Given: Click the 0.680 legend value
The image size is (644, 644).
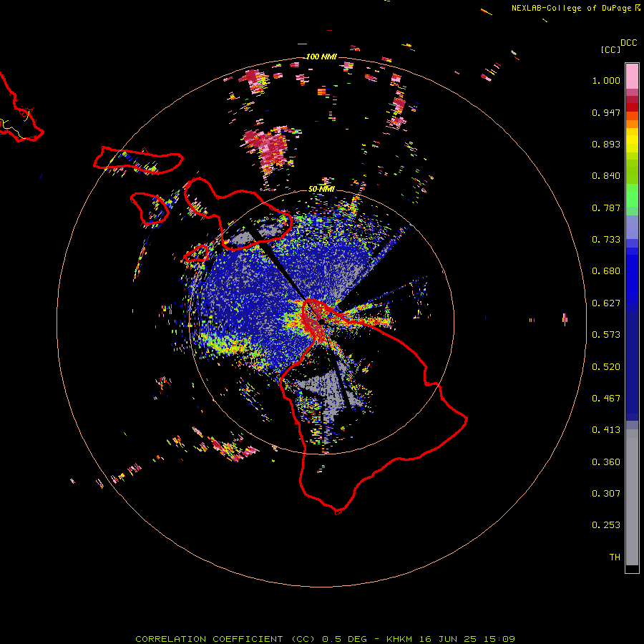Looking at the screenshot, I should [606, 271].
